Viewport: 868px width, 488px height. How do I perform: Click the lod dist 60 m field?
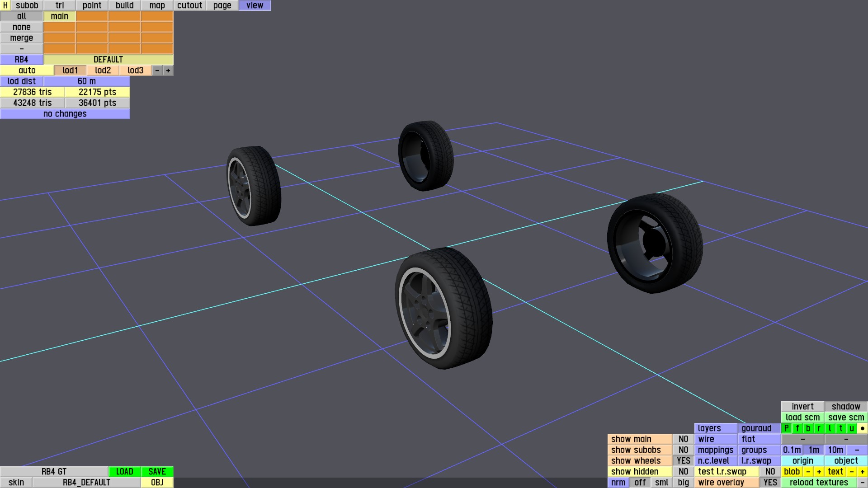tap(86, 81)
